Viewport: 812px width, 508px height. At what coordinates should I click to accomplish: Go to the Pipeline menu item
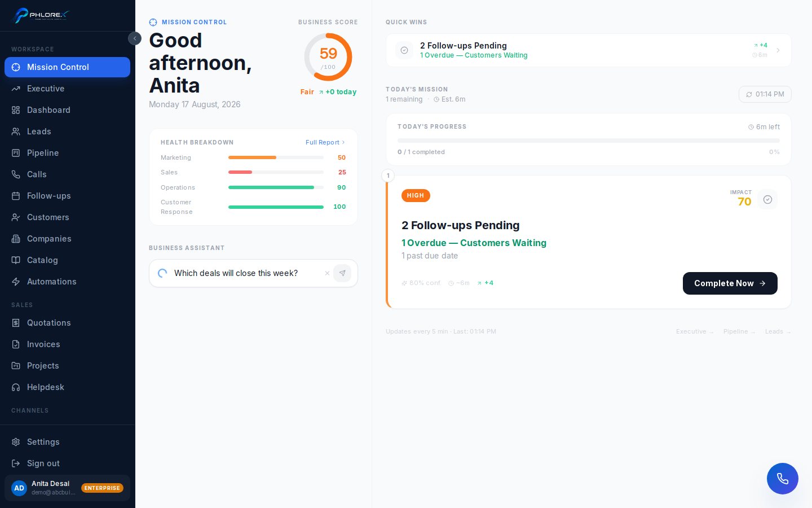67,153
